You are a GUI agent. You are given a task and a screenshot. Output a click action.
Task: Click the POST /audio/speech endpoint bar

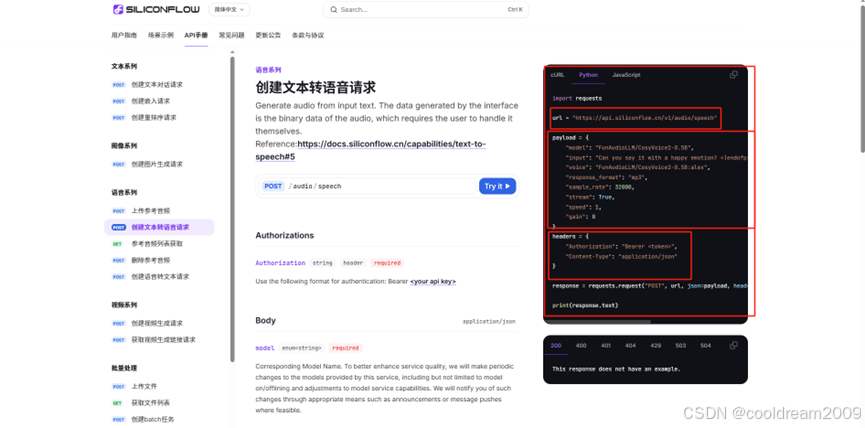[366, 186]
